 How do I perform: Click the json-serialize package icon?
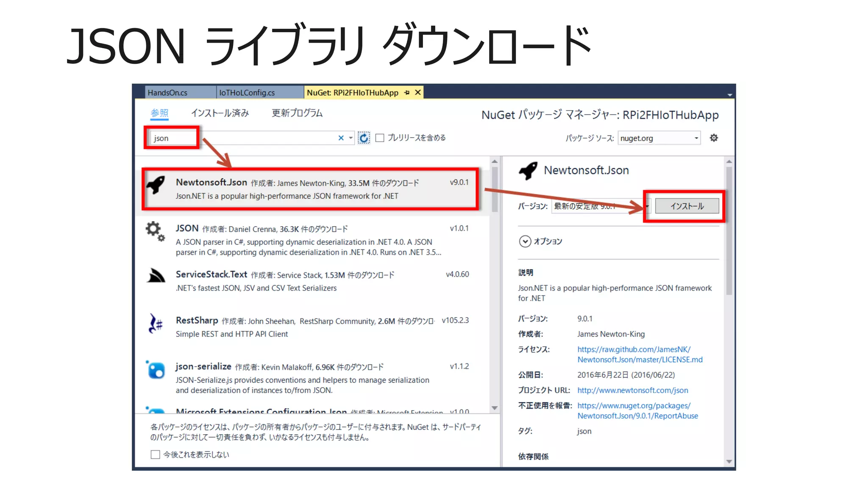coord(156,370)
